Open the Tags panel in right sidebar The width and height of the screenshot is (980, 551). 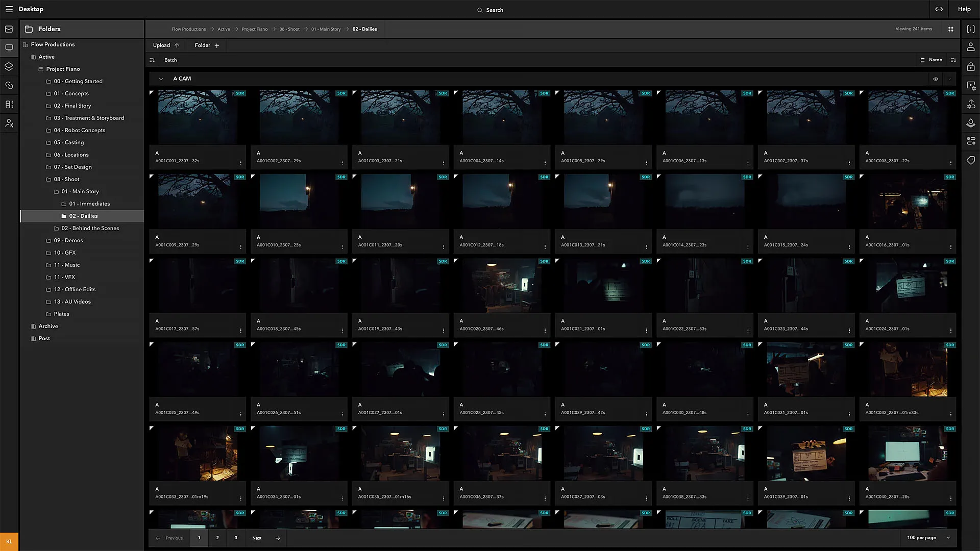tap(971, 160)
